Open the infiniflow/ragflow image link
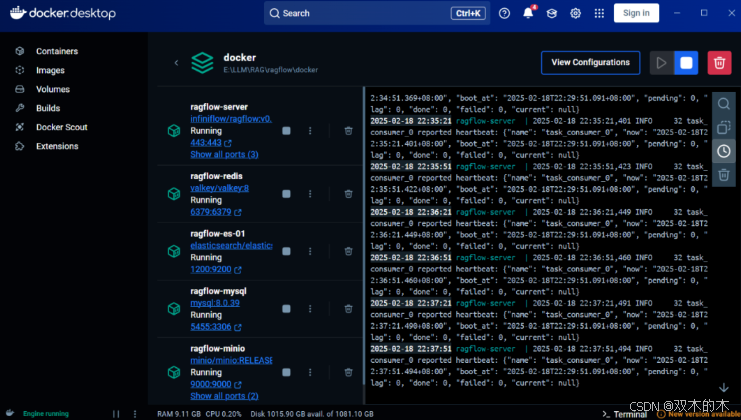 231,119
